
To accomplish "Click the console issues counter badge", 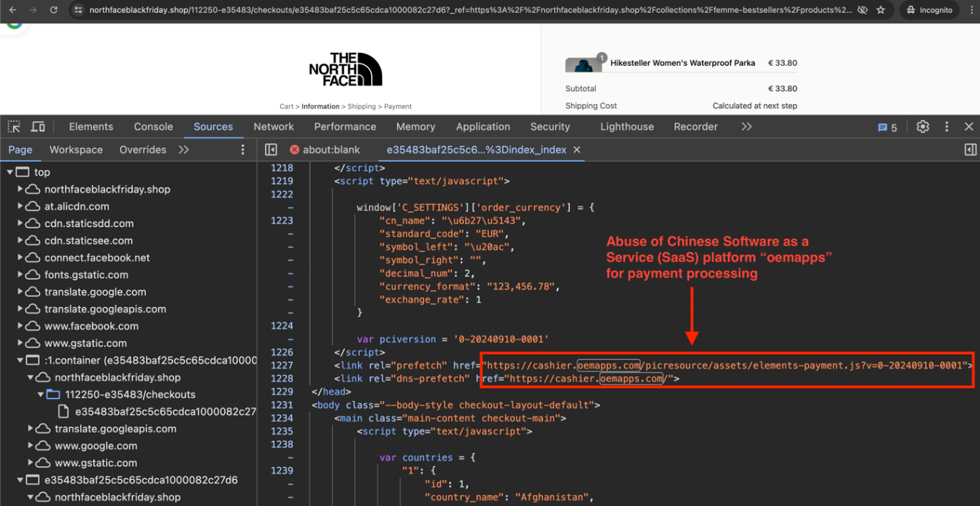I will (887, 127).
